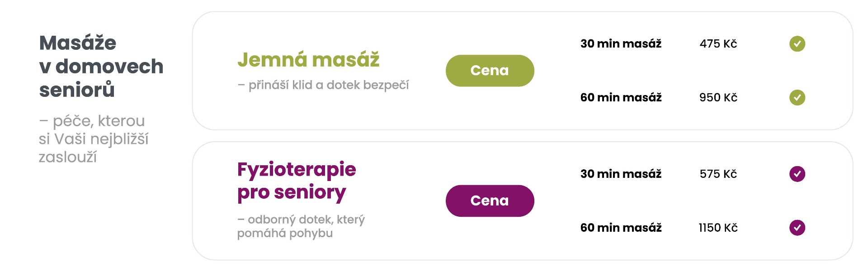Click the purple Cena button

tap(490, 200)
